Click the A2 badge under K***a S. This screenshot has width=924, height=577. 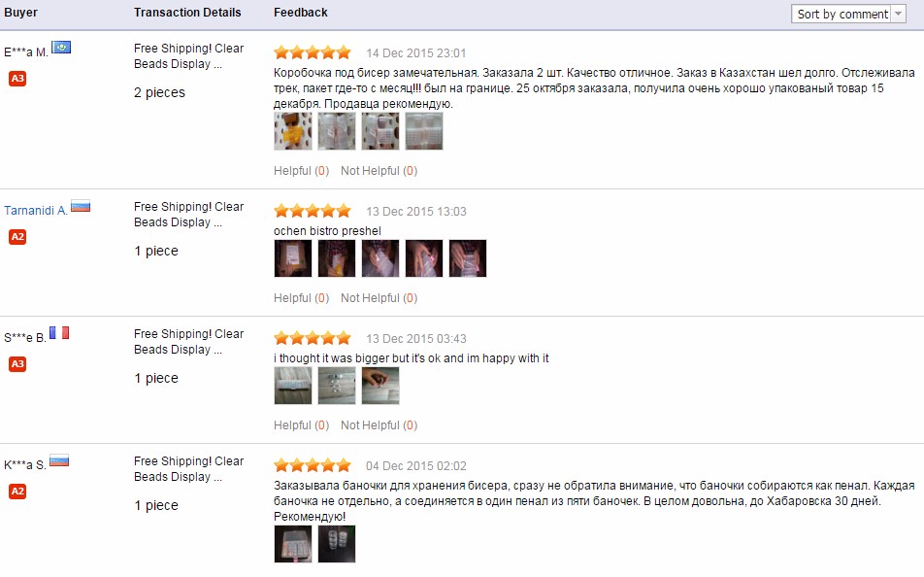17,492
